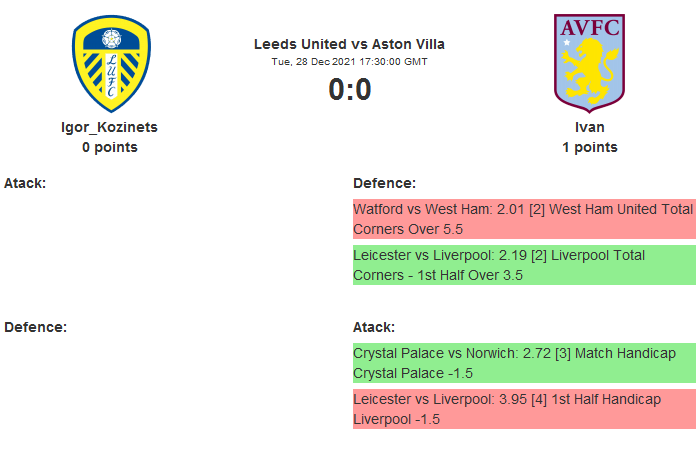Viewport: 700px width, 460px height.
Task: Open Ivan's player name
Action: click(x=590, y=127)
